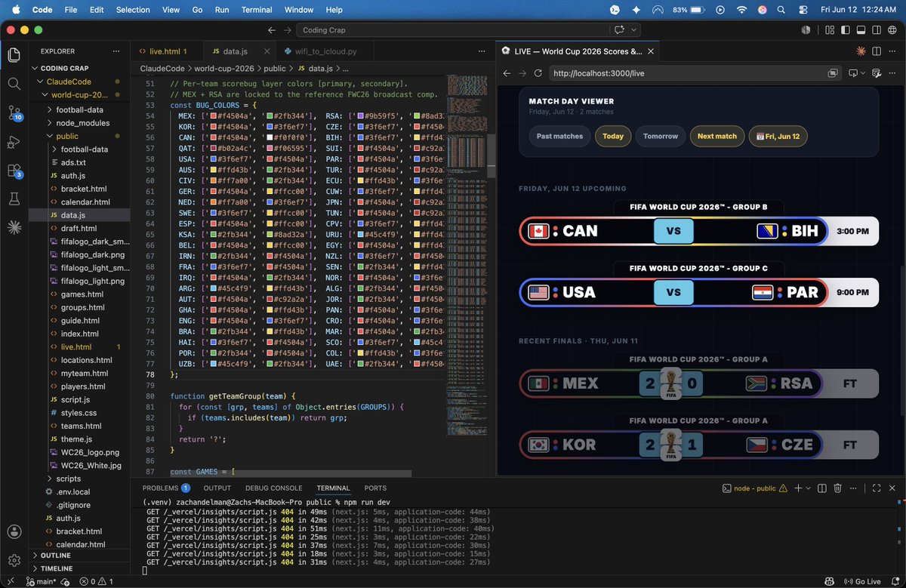This screenshot has width=906, height=588.
Task: Click the Fri, Jun 12 date button
Action: (778, 136)
